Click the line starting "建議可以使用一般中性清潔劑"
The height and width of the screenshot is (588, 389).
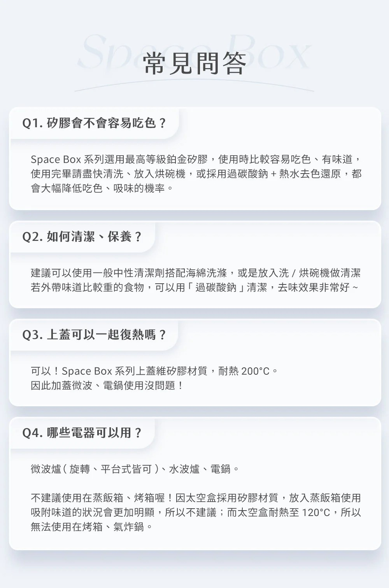[x=195, y=273]
